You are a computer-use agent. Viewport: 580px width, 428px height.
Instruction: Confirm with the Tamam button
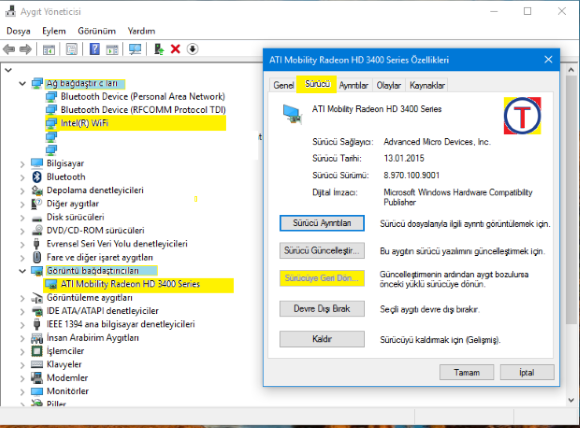tap(466, 372)
